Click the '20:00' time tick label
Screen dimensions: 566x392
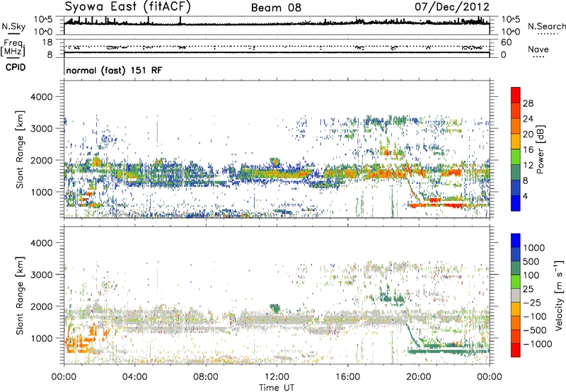(419, 376)
